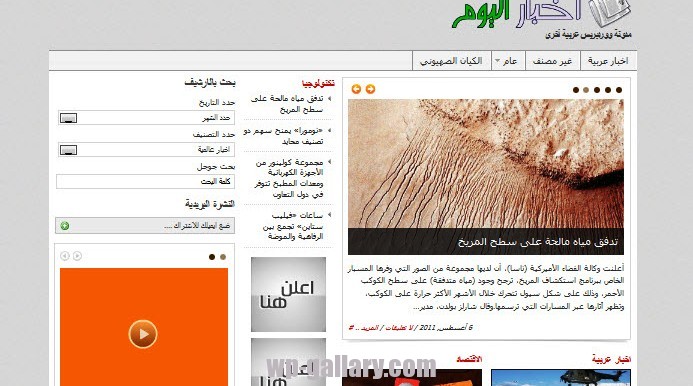Open sidebar article تدفق مياه مالحة على سطح المريخ
Viewport: 693px width, 386px height.
[x=287, y=104]
